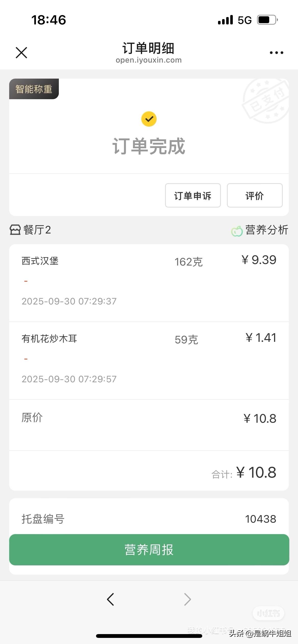The image size is (298, 644).
Task: Tap the 智能称重 smart weighing badge
Action: pyautogui.click(x=34, y=89)
